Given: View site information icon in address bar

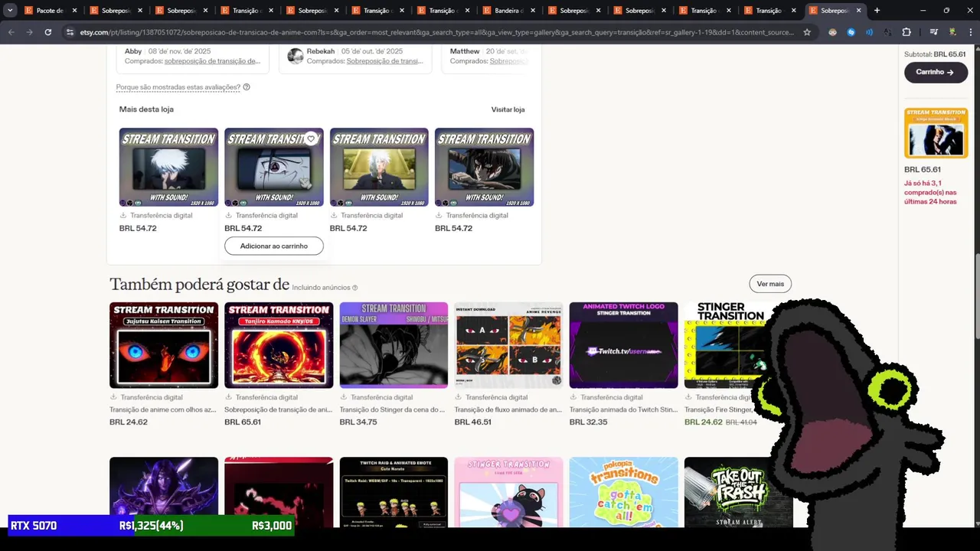Looking at the screenshot, I should pyautogui.click(x=70, y=32).
